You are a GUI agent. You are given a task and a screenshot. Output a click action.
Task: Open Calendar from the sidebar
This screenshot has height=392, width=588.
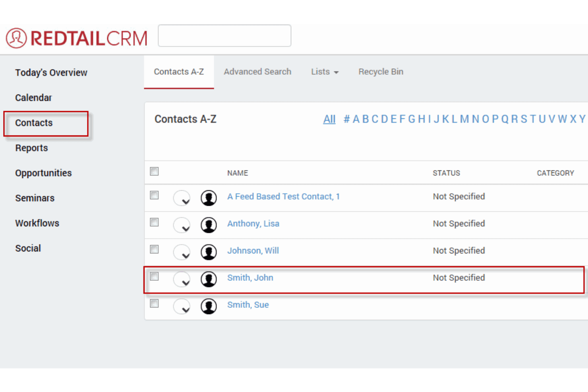(33, 98)
